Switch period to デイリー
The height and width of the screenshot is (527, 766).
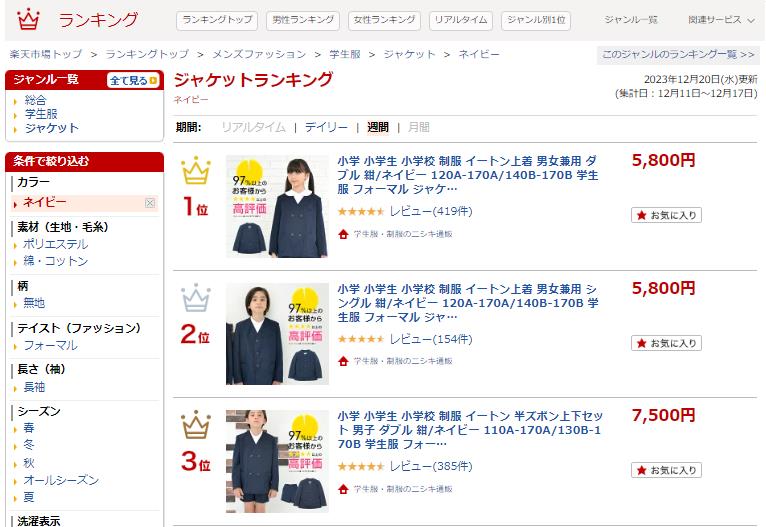pos(326,127)
